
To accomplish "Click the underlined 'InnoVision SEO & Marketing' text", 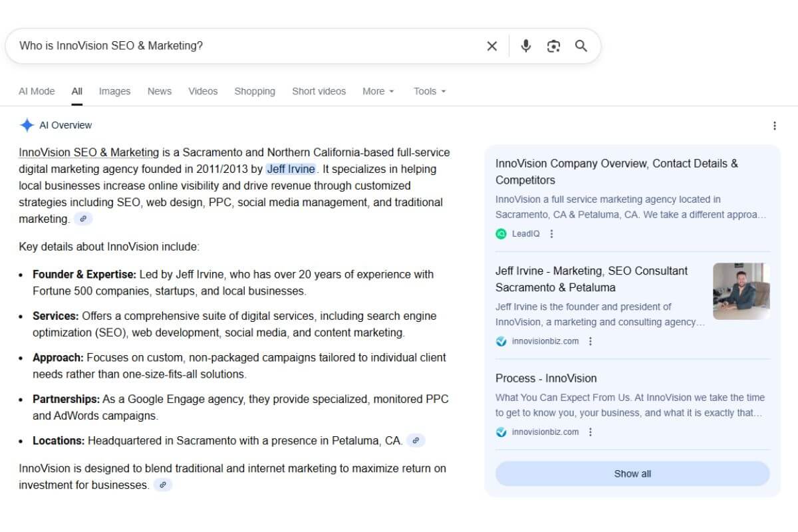I will click(89, 152).
